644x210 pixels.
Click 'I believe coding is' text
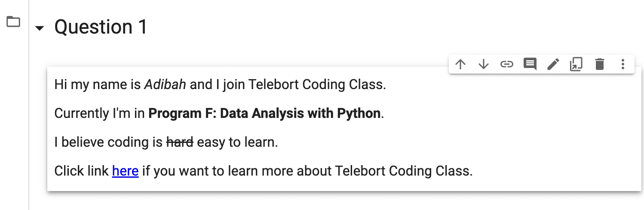[x=108, y=142]
